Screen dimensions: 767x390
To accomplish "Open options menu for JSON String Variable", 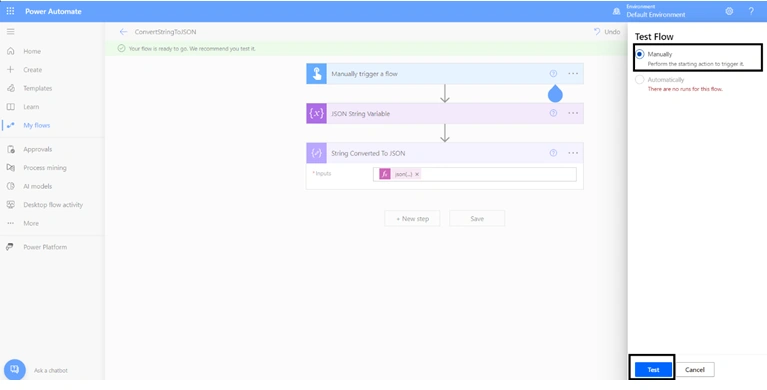I will point(573,113).
